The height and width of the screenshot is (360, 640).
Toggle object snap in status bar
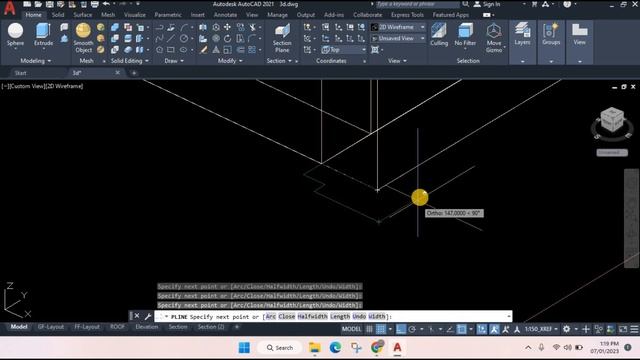coord(462,329)
